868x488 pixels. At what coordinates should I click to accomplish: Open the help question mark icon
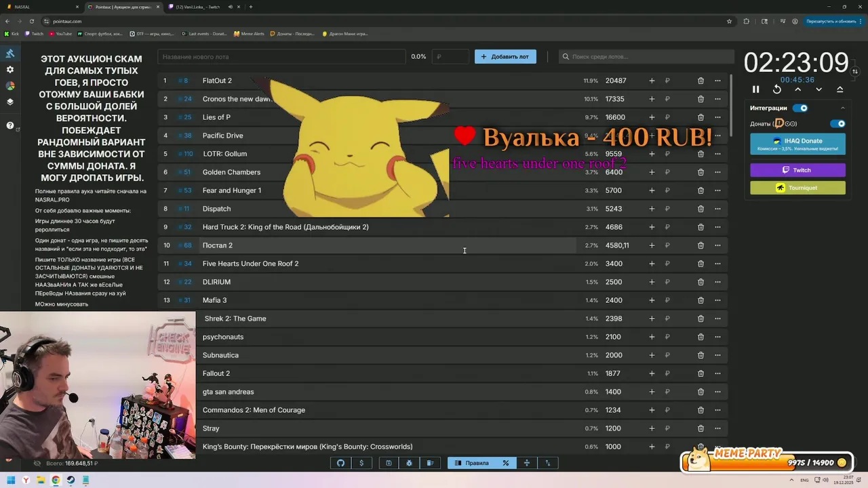pos(10,125)
